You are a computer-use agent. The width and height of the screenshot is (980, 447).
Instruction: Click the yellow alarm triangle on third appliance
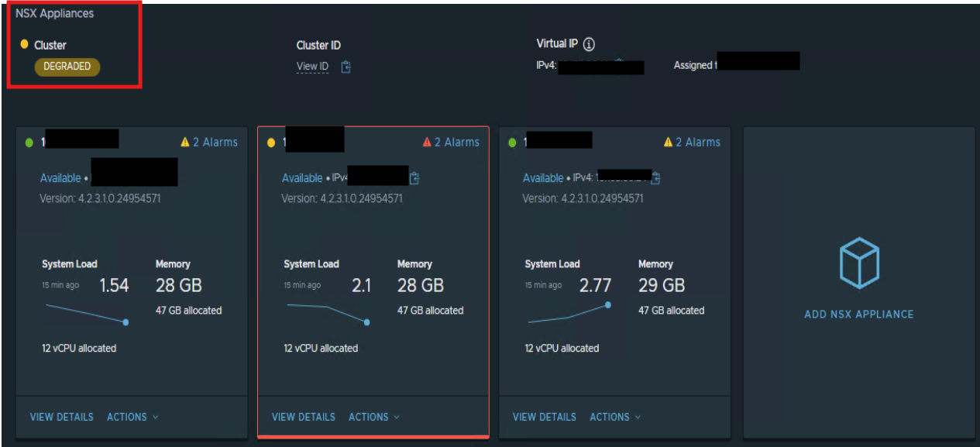[668, 142]
